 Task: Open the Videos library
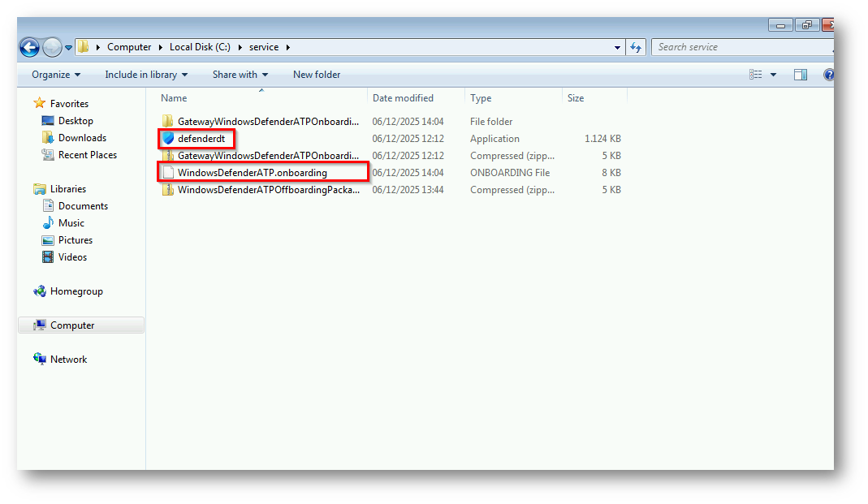(72, 257)
